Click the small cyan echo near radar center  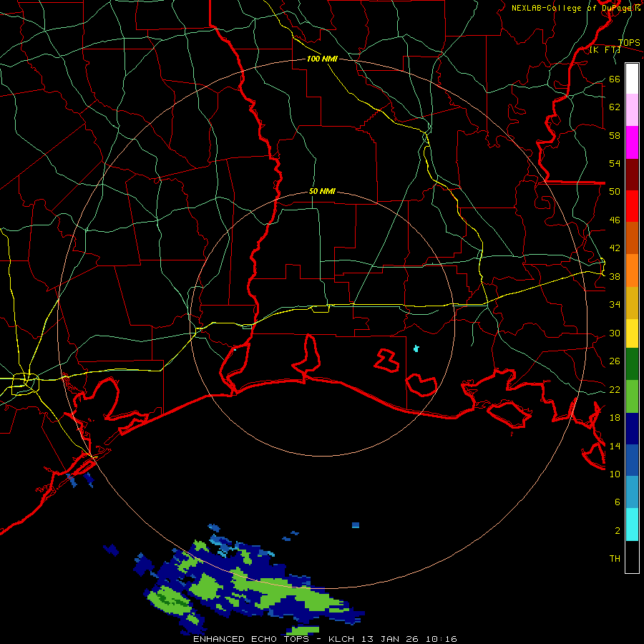tap(416, 348)
